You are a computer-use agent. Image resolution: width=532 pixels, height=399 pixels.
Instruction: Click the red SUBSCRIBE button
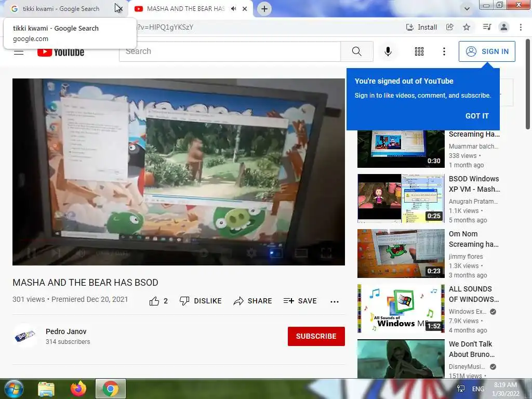[x=316, y=336]
